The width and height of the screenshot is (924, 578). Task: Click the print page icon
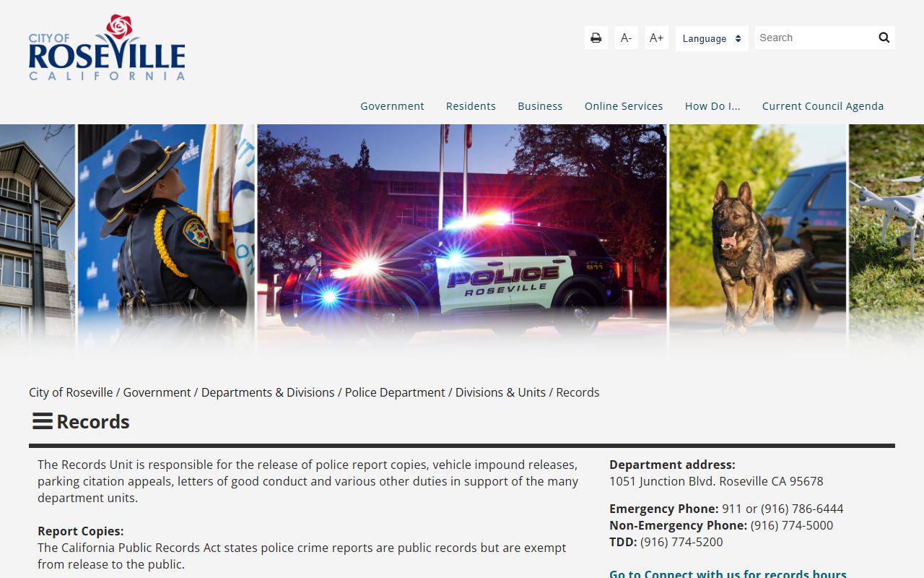tap(596, 38)
